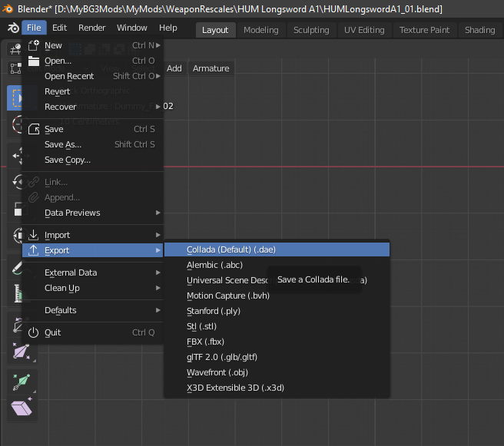
Task: Click the New file icon
Action: coord(34,45)
